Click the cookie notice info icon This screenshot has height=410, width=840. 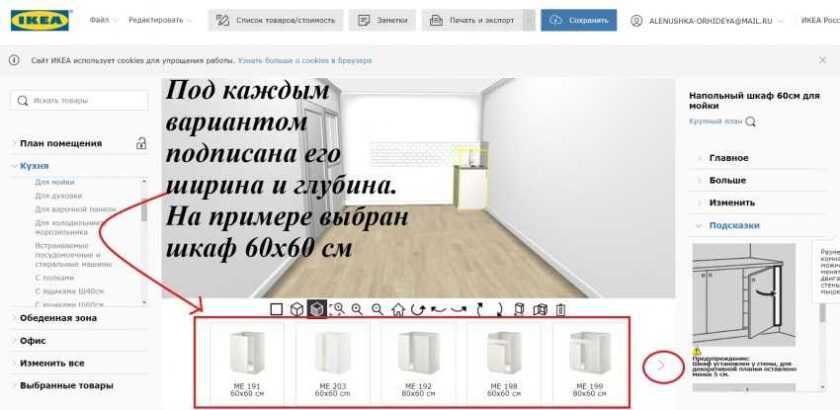click(x=14, y=60)
